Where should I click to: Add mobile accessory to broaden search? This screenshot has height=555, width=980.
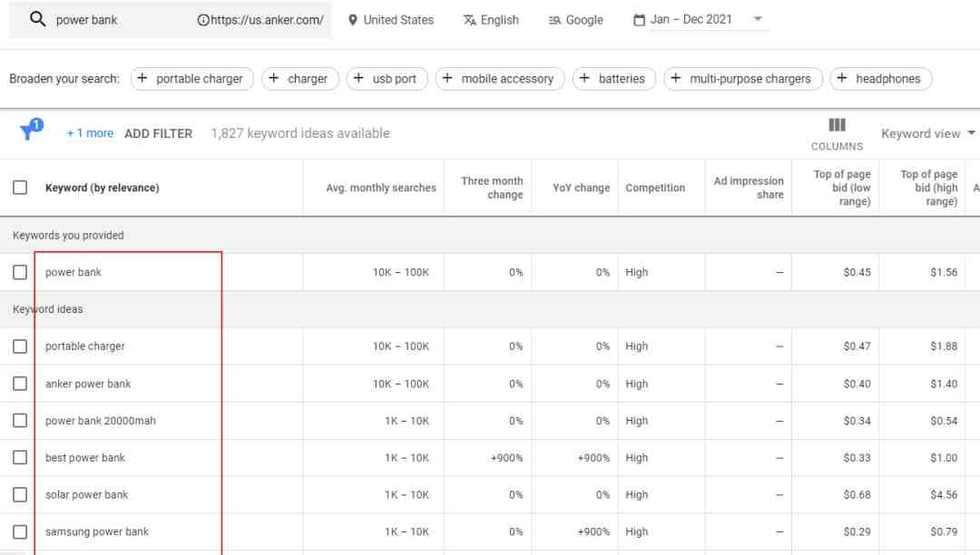(500, 79)
